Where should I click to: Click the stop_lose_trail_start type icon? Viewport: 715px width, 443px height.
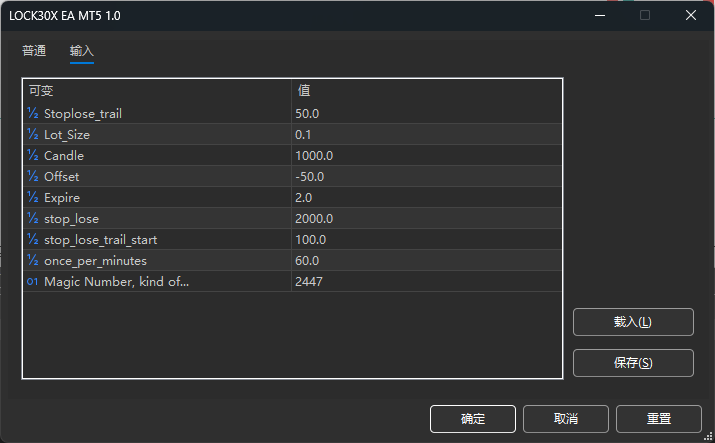pos(33,239)
